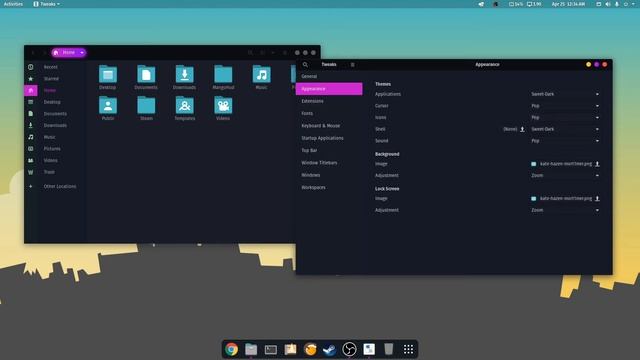Viewport: 640px width, 360px height.
Task: Open the system menu arrow in top bar
Action: 634,4
